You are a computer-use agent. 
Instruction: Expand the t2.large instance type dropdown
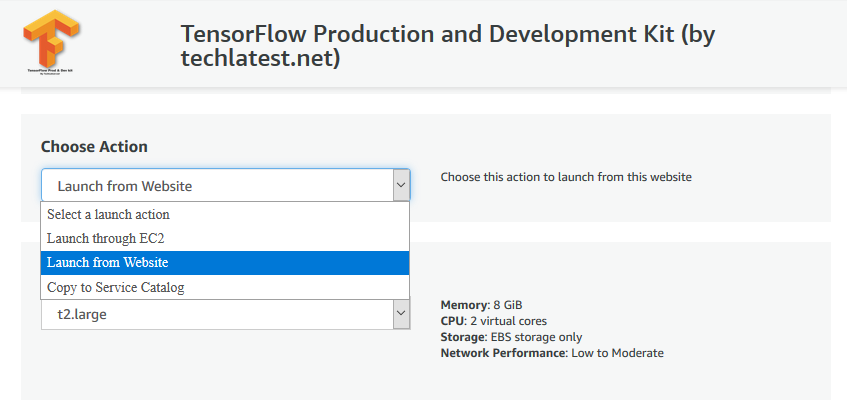(401, 313)
